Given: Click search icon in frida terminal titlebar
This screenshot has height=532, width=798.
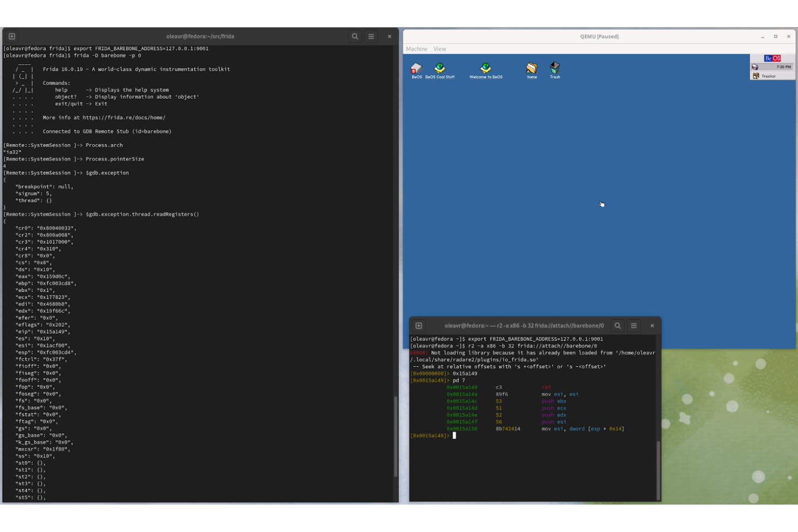Looking at the screenshot, I should 355,37.
